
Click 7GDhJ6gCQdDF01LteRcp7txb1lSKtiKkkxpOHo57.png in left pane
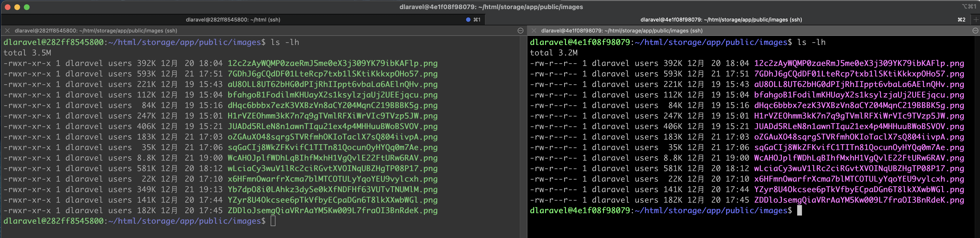pos(332,74)
